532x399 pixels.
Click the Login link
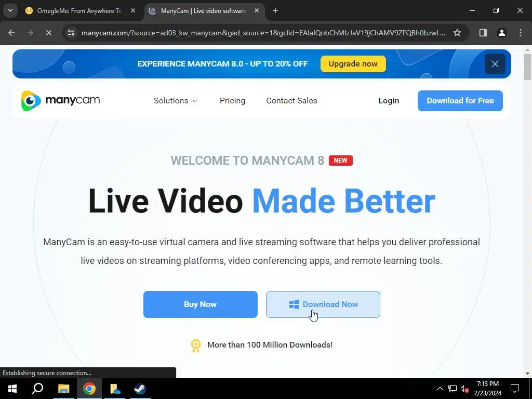click(389, 100)
